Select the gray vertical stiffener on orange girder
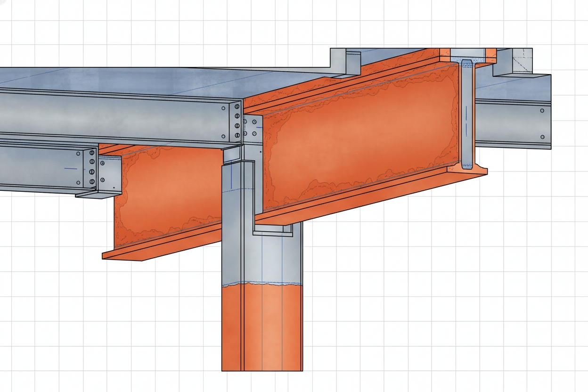 (x=466, y=113)
